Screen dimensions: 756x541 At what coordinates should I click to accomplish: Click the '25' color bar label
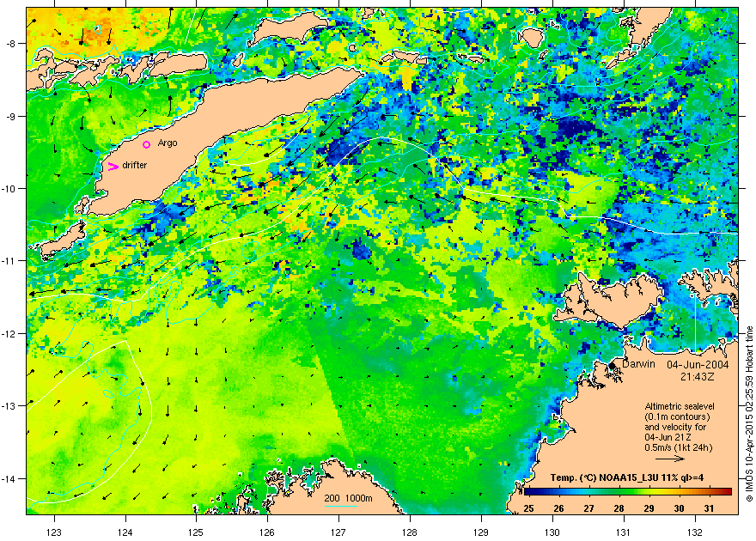(528, 508)
